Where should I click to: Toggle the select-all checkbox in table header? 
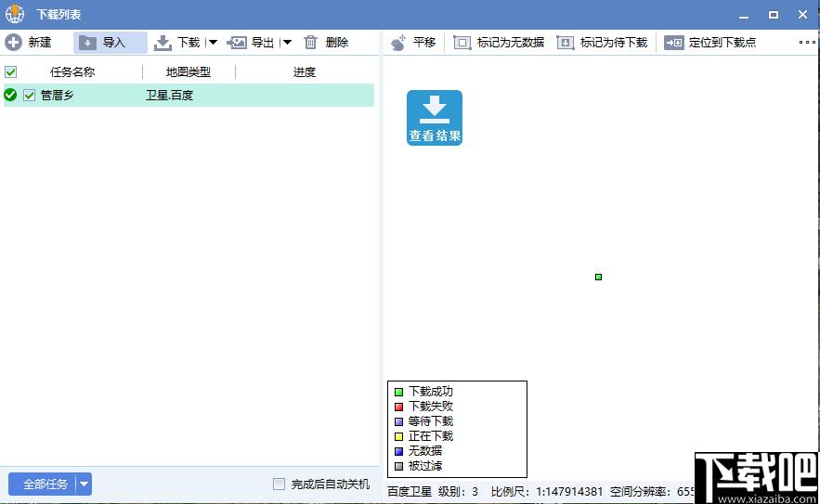click(x=10, y=71)
